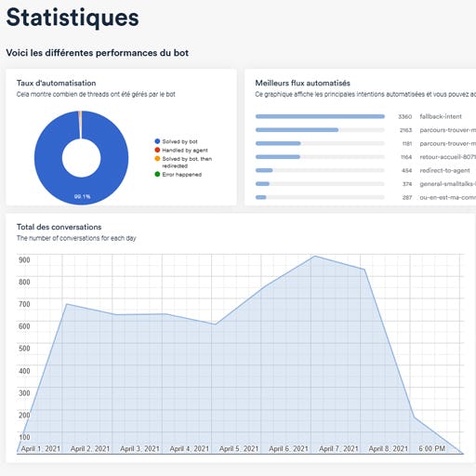
Task: Select the thin orange donut slice
Action: pos(80,125)
